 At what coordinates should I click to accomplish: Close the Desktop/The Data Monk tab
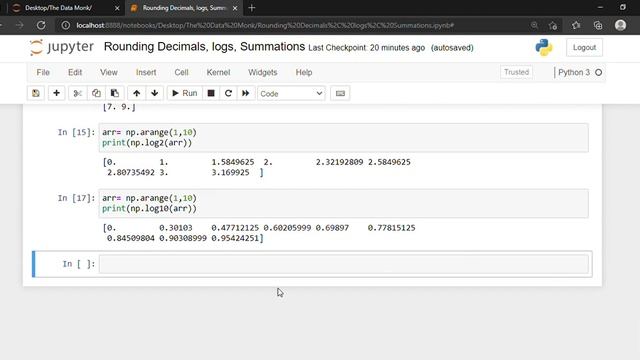[117, 8]
